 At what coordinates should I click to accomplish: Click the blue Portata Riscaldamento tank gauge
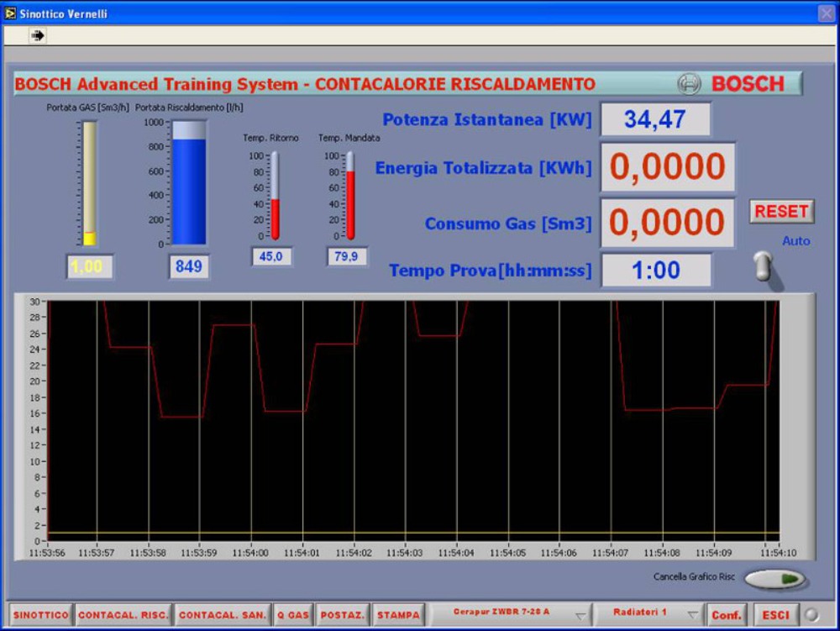(188, 182)
